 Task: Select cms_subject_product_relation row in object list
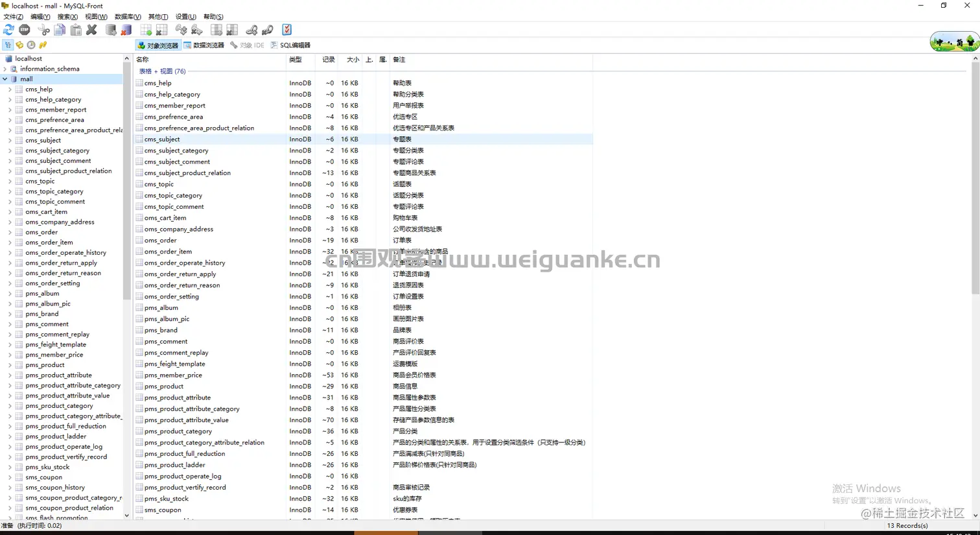click(364, 173)
